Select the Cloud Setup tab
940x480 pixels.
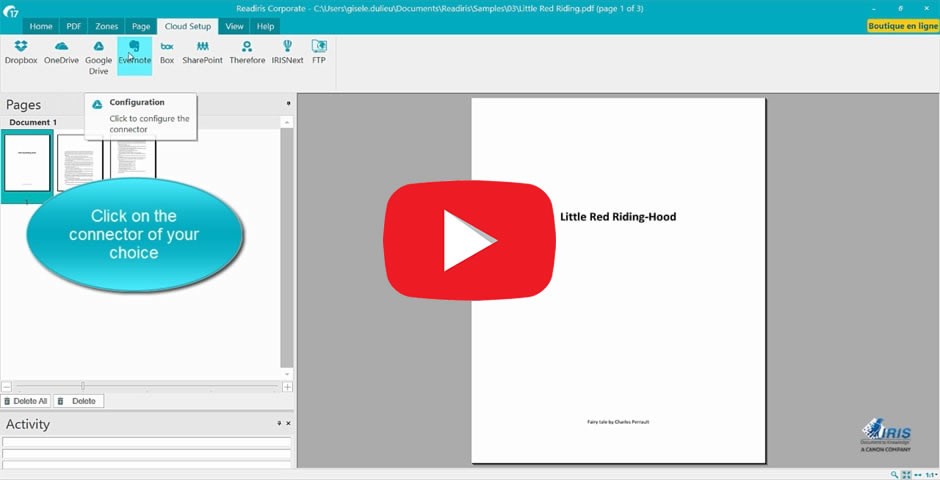coord(188,26)
